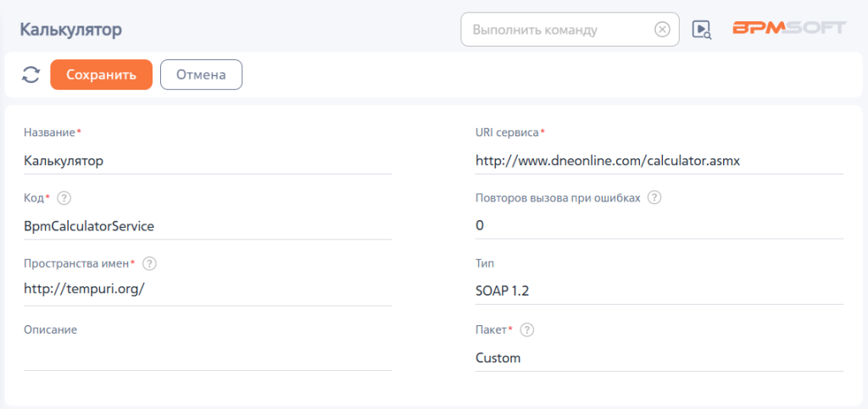Open the Тип dropdown showing SOAP 1.2
This screenshot has width=868, height=409.
659,292
